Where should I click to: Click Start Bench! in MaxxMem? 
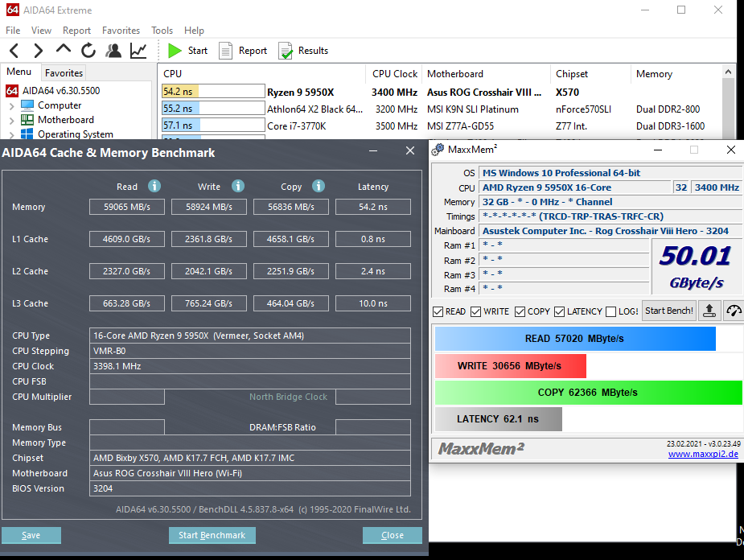[x=669, y=311]
